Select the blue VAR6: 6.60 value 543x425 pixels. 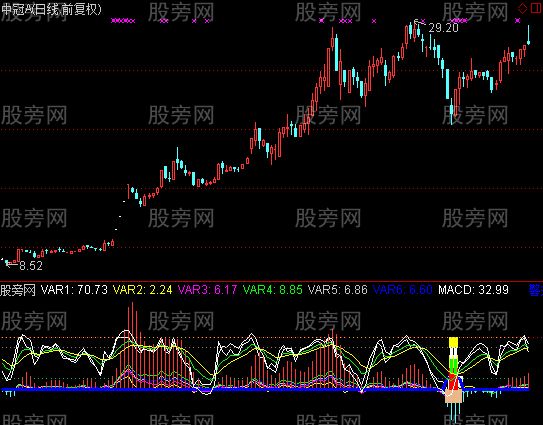coord(402,290)
